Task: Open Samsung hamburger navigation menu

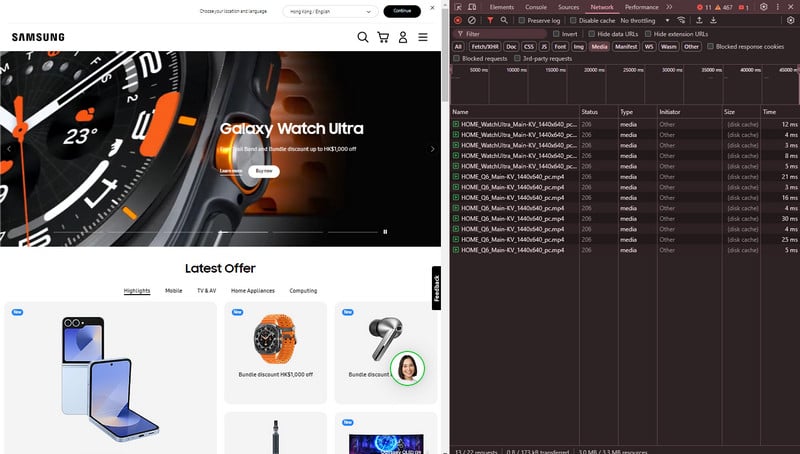Action: 423,37
